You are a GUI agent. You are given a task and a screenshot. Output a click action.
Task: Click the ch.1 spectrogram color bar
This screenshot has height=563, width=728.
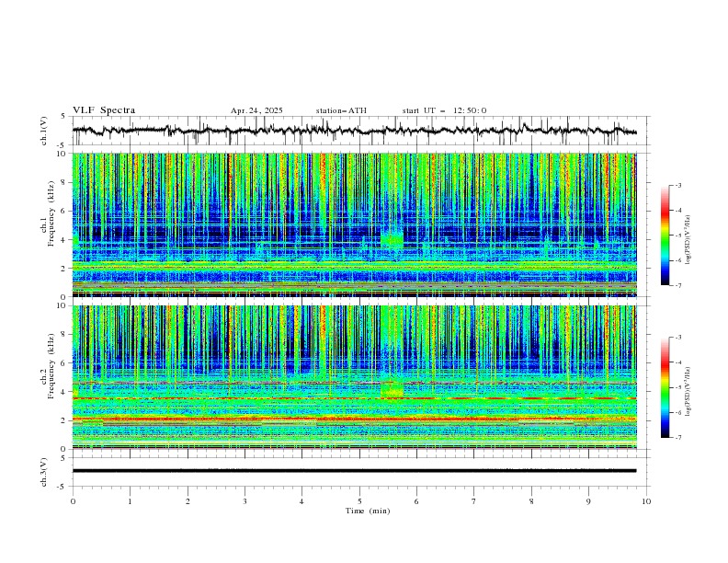[x=665, y=235]
